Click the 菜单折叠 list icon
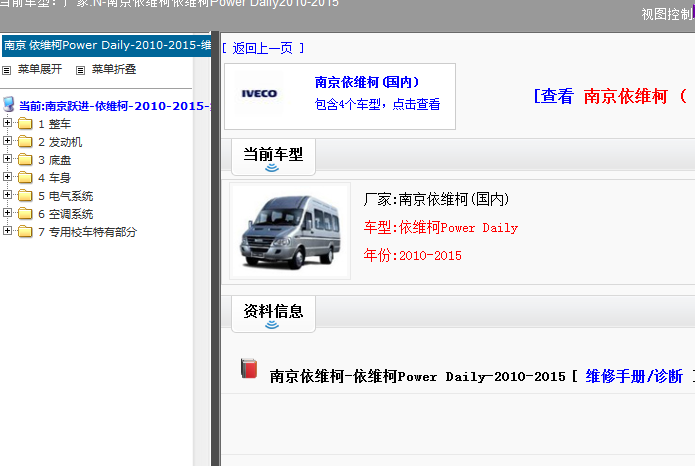This screenshot has width=695, height=466. pos(81,70)
